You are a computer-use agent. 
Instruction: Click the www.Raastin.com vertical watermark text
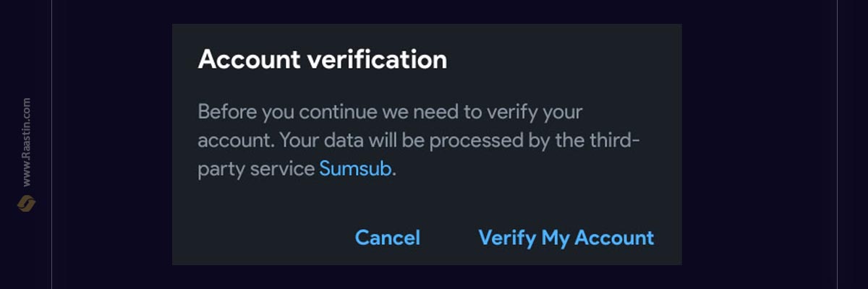click(27, 142)
